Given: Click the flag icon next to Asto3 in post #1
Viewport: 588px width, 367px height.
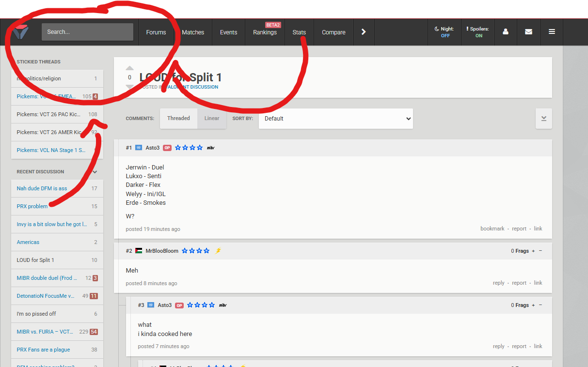Looking at the screenshot, I should point(139,148).
